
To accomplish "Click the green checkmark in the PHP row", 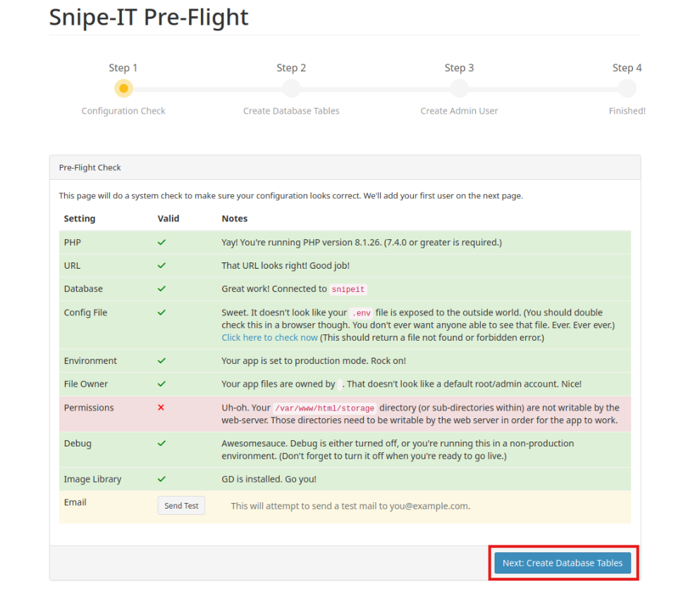I will [161, 242].
